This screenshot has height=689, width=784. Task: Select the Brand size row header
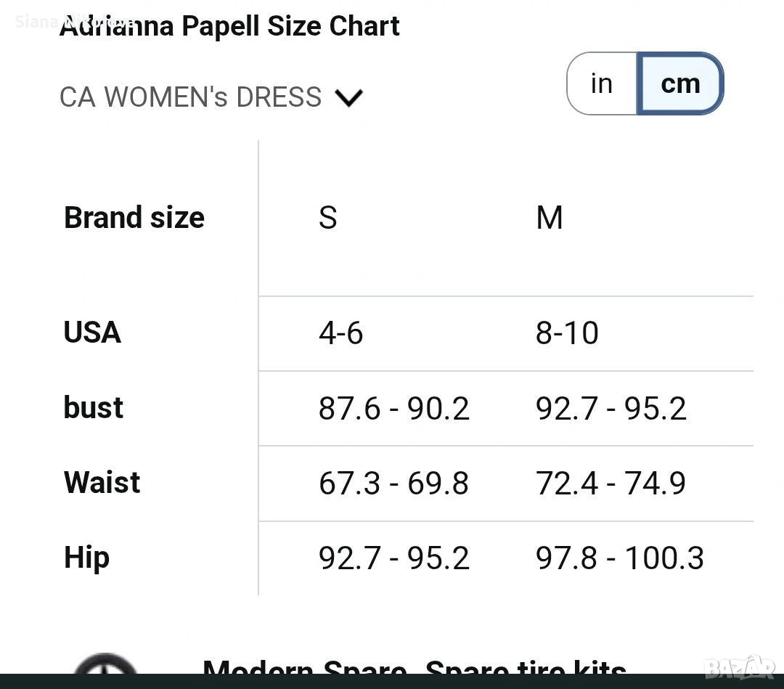click(x=134, y=217)
